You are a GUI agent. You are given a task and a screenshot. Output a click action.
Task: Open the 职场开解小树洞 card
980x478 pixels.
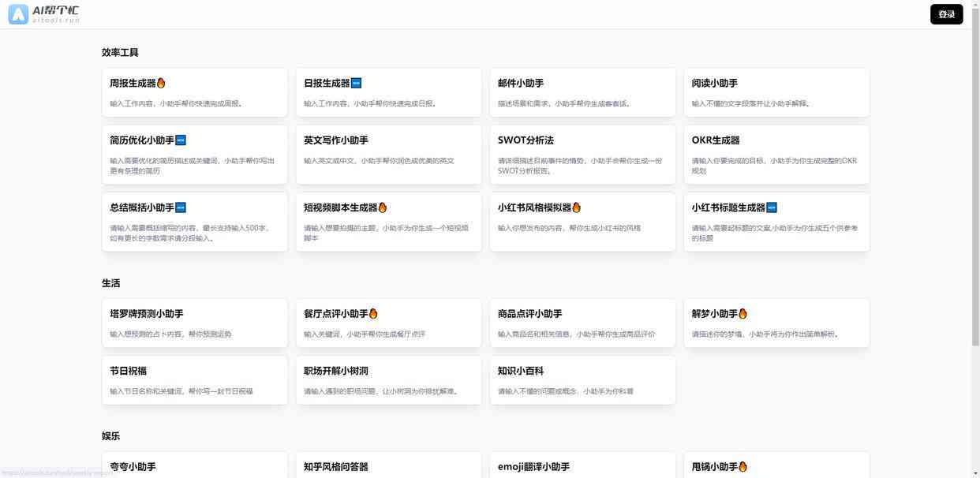389,380
